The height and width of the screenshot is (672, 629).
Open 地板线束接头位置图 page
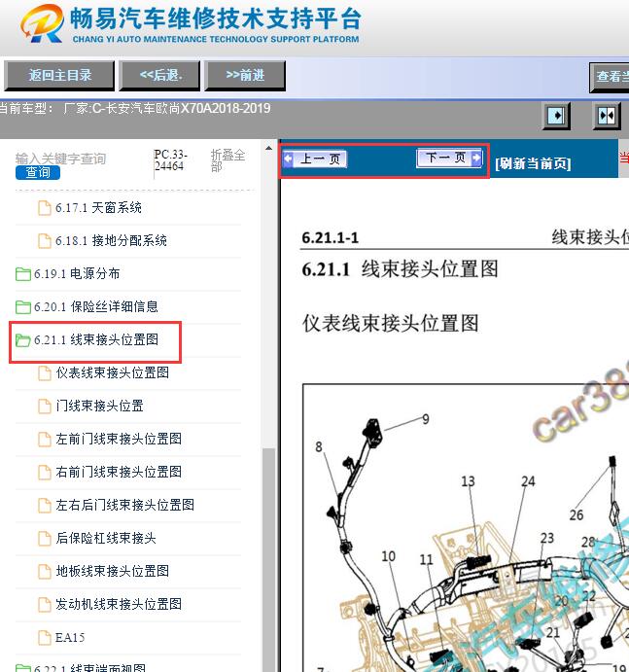pyautogui.click(x=112, y=571)
